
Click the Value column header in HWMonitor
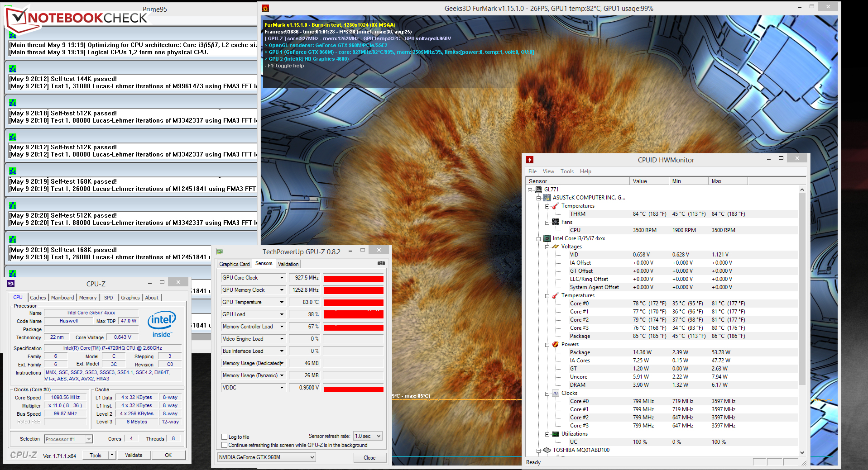[649, 181]
